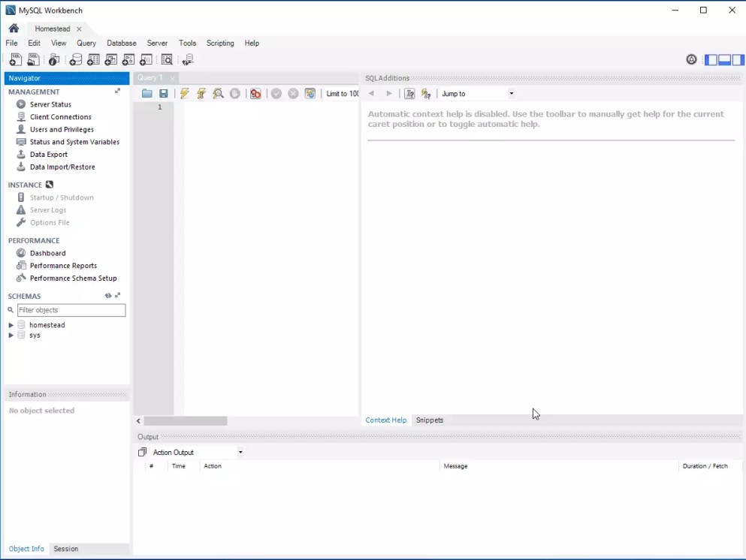Viewport: 746px width, 560px height.
Task: Open the performance Dashboard
Action: [x=47, y=254]
